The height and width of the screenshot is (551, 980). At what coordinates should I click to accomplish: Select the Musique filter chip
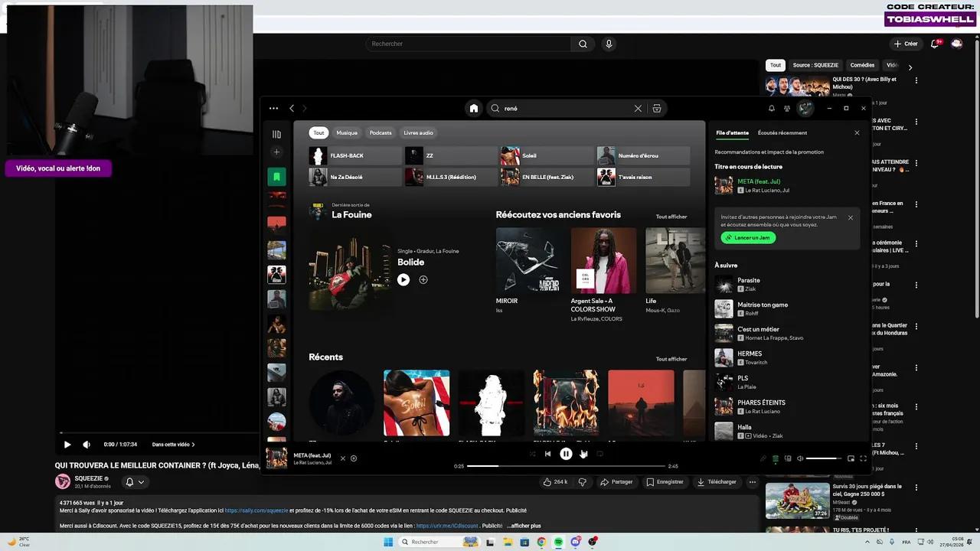point(347,133)
